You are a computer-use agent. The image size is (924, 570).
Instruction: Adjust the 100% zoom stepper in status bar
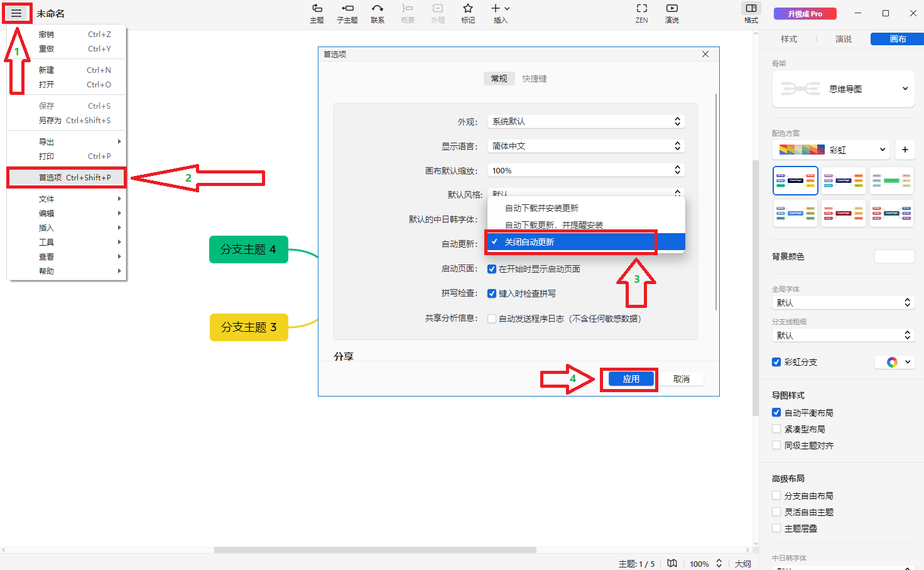coord(719,564)
